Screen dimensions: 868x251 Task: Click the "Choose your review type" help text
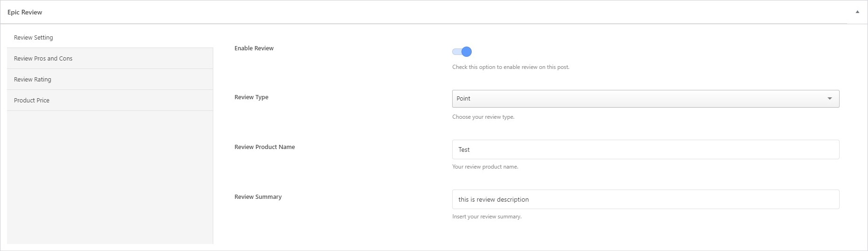483,117
